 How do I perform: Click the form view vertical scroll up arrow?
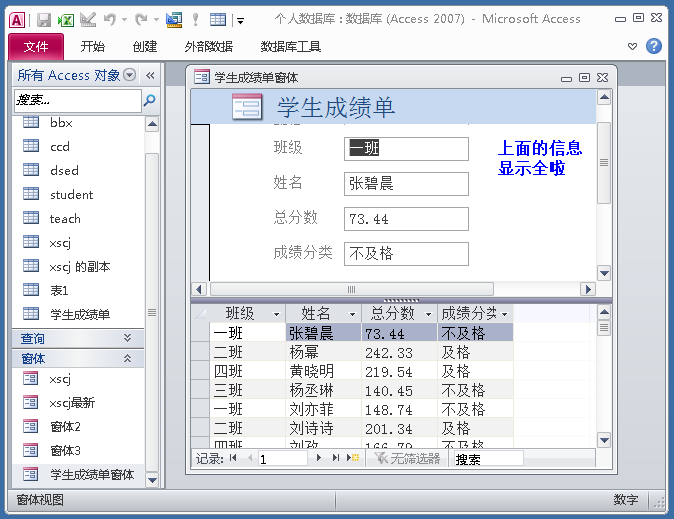click(604, 98)
